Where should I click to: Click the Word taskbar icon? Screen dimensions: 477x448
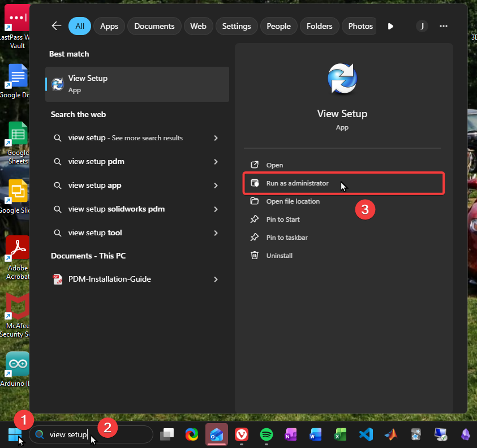(316, 434)
